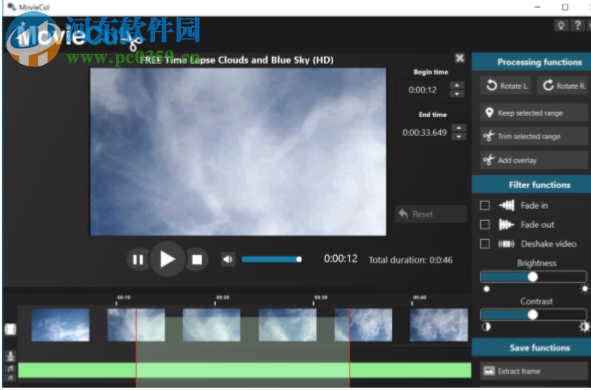Select the last timeline thumbnail
Screen dimensions: 591x390
[x=439, y=325]
